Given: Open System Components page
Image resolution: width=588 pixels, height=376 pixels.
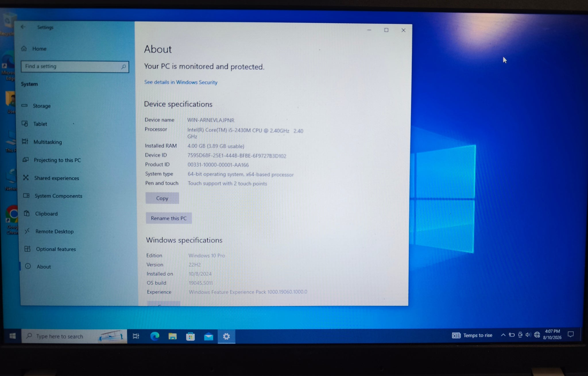Looking at the screenshot, I should (x=53, y=196).
